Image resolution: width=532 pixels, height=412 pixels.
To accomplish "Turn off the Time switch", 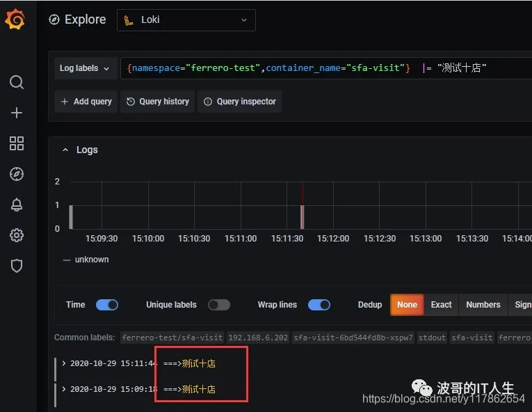I will tap(107, 305).
